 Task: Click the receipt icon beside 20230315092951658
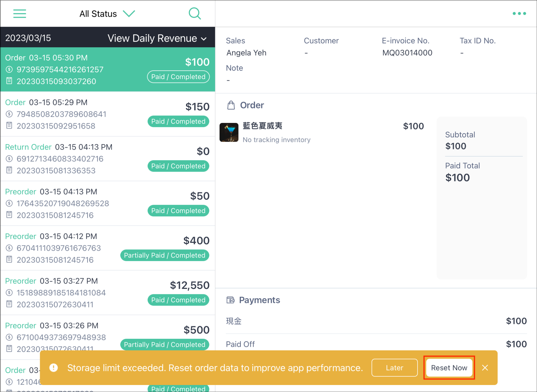pos(9,125)
